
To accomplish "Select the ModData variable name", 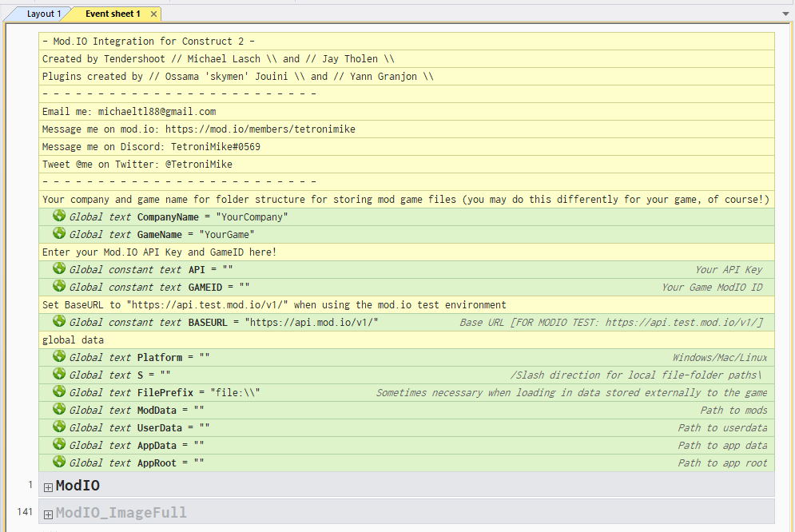I will tap(156, 410).
